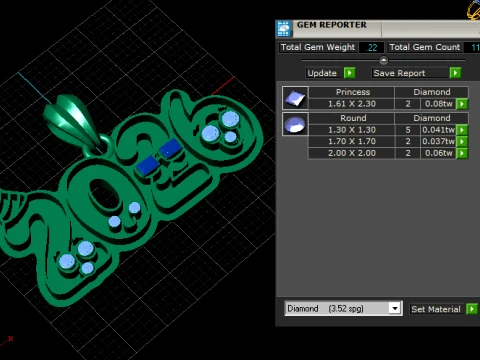Click the green arrow next to Update
Image resolution: width=480 pixels, height=360 pixels.
(349, 73)
